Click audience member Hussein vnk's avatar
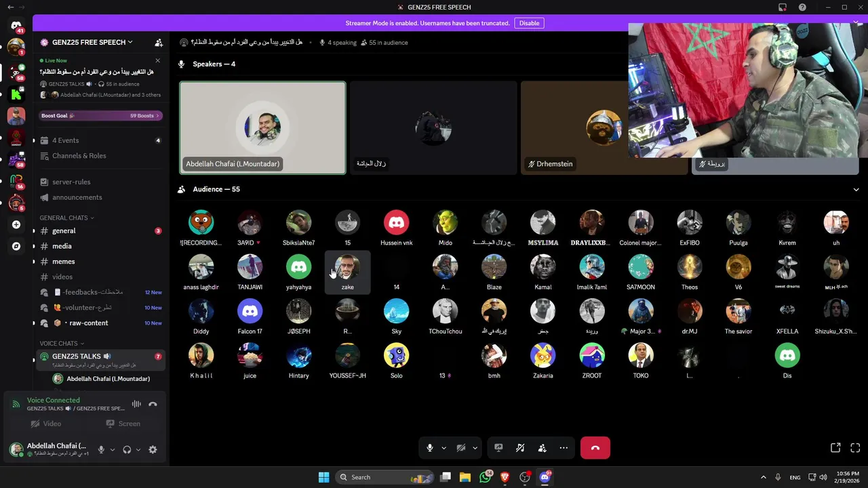 tap(397, 222)
